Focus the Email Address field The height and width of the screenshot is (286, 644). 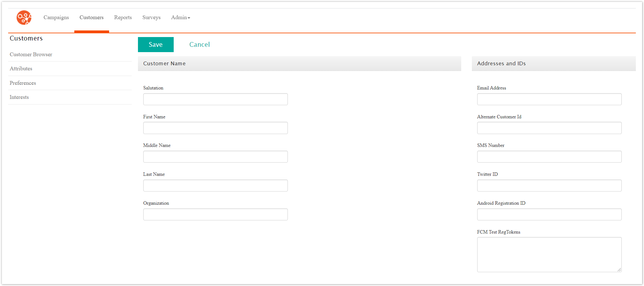(549, 99)
